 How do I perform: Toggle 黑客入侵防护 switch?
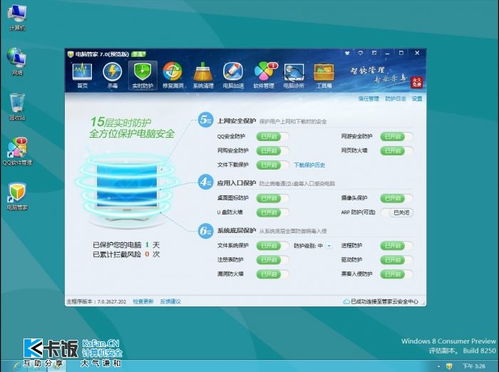pyautogui.click(x=396, y=274)
